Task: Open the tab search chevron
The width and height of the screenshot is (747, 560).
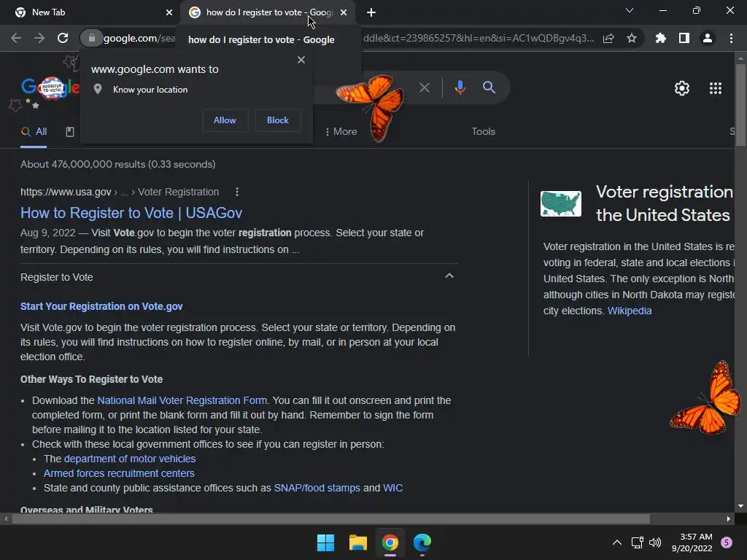Action: [x=630, y=10]
